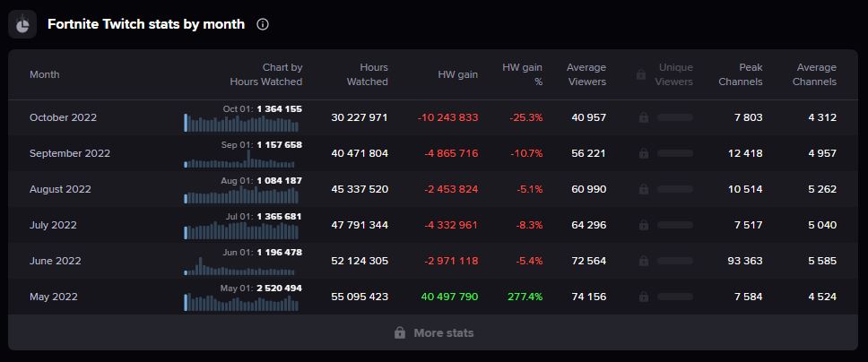Click the HW gain column header
868x362 pixels.
click(457, 74)
